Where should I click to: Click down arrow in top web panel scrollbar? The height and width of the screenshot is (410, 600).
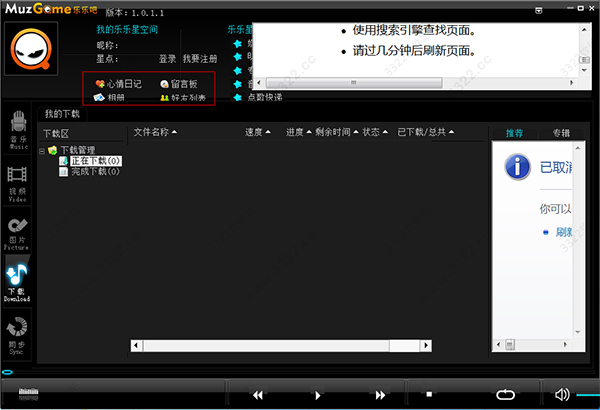pos(584,70)
